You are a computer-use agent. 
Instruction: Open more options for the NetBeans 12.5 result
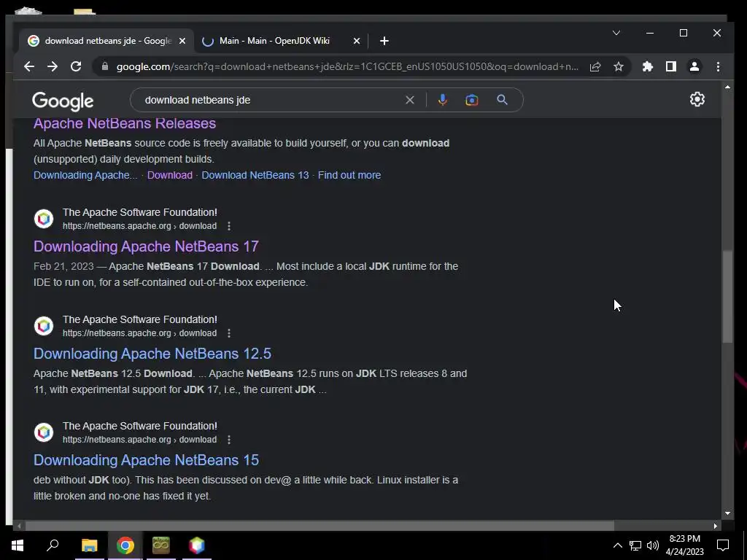229,332
